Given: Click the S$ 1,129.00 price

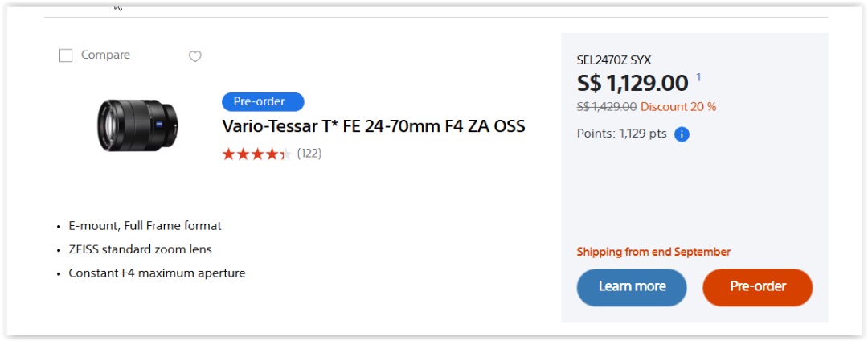Looking at the screenshot, I should click(633, 83).
